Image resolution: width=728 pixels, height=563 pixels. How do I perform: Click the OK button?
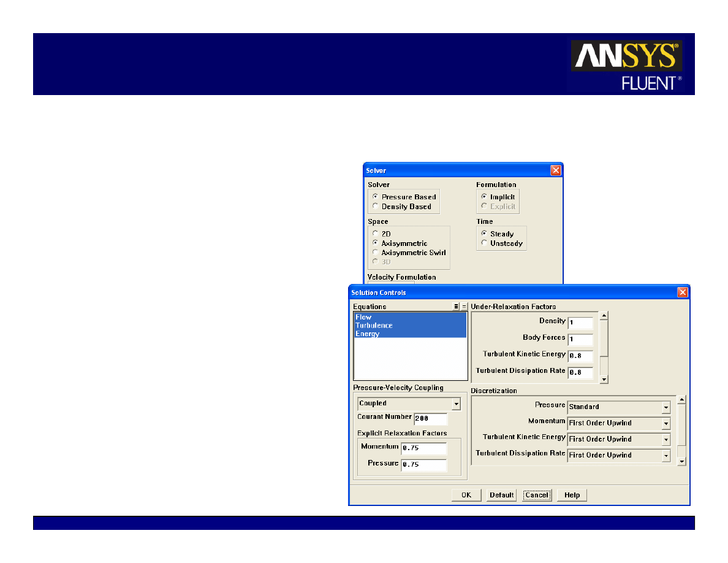466,496
